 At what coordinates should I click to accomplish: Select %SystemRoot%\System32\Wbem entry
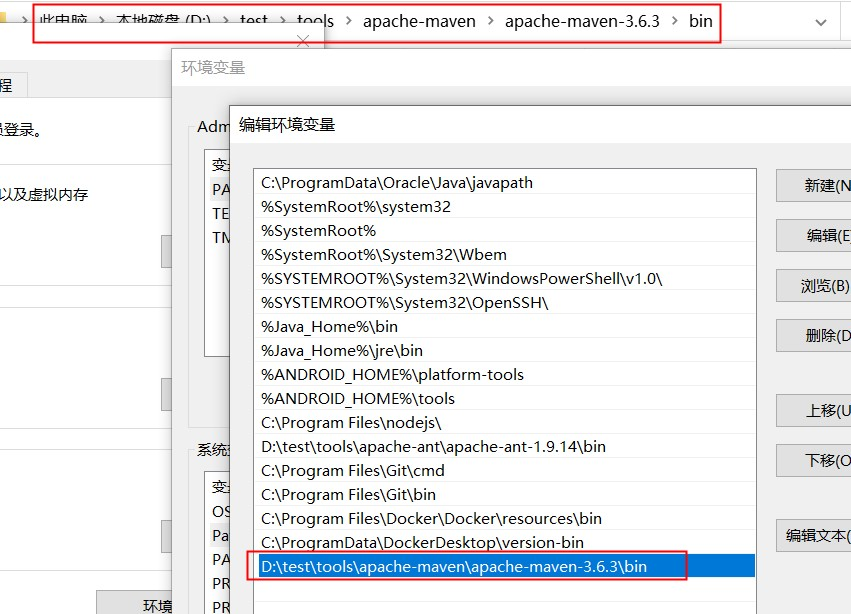505,254
